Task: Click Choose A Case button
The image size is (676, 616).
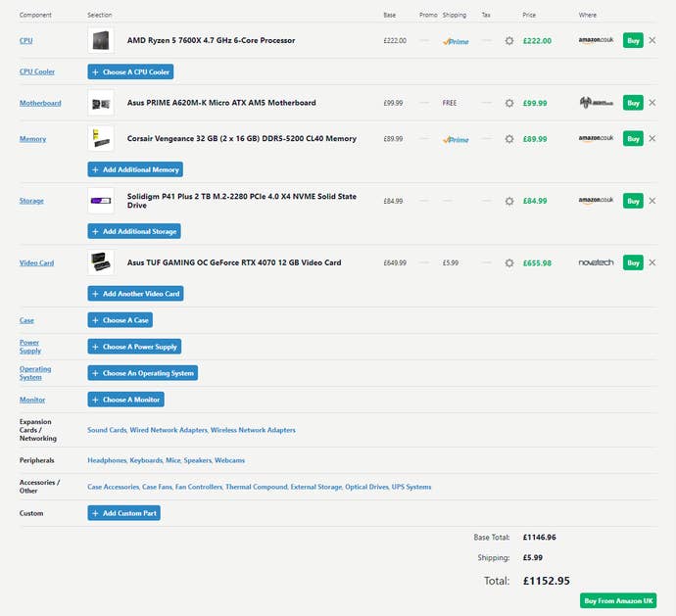Action: pyautogui.click(x=121, y=320)
